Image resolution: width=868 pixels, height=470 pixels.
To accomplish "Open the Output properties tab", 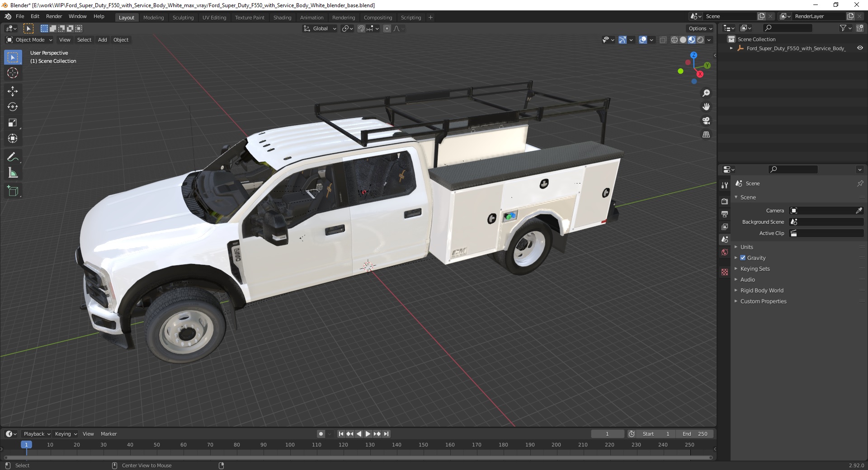I will [x=725, y=214].
